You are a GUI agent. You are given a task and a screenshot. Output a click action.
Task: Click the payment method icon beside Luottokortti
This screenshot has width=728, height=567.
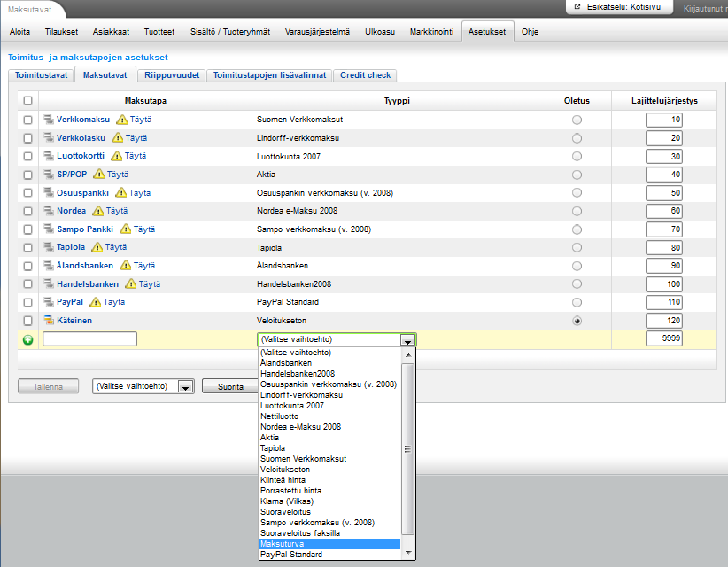pyautogui.click(x=49, y=156)
